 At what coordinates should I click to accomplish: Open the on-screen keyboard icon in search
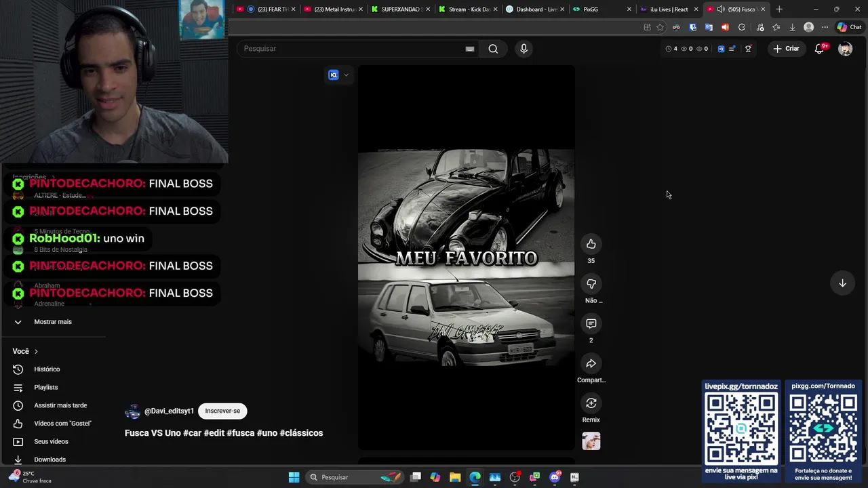pyautogui.click(x=470, y=49)
